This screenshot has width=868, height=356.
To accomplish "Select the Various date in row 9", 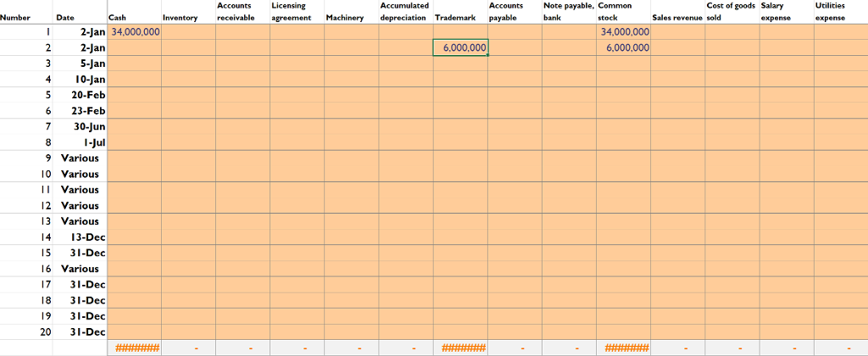I will tap(81, 159).
